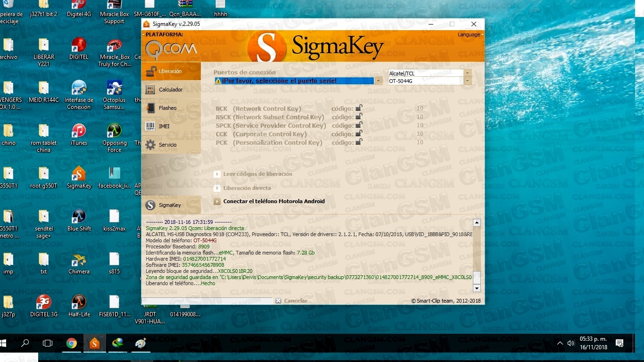
Task: Select the SigmaKey desktop shortcut
Action: point(79,178)
